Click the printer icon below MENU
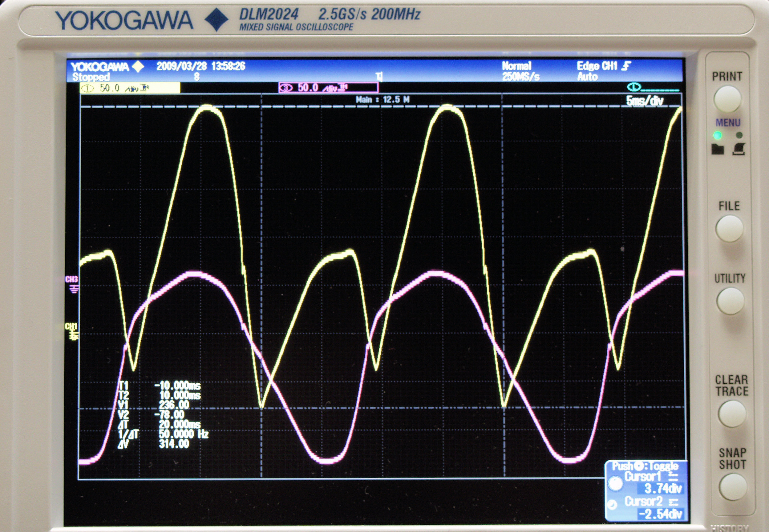Image resolution: width=769 pixels, height=532 pixels. pos(739,149)
